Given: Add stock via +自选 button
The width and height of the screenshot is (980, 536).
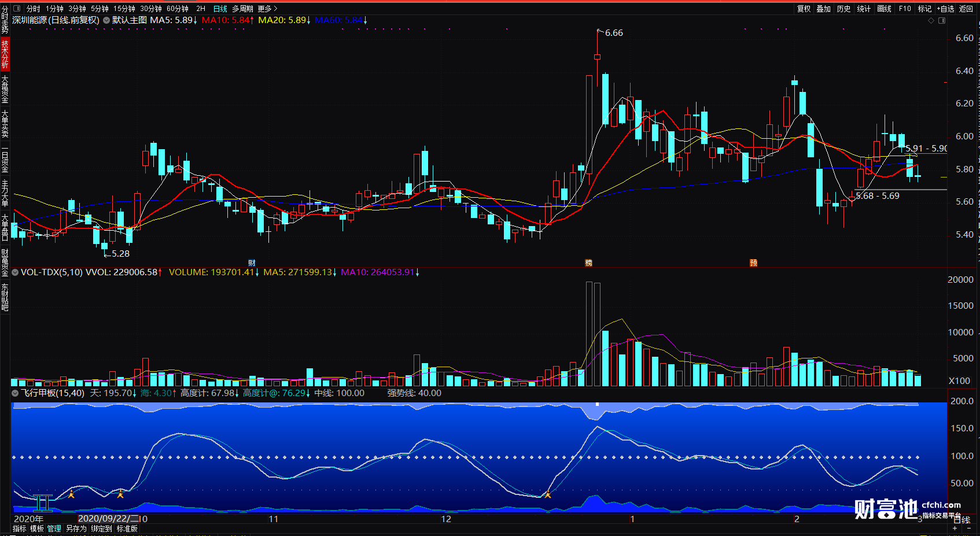Looking at the screenshot, I should click(x=946, y=9).
